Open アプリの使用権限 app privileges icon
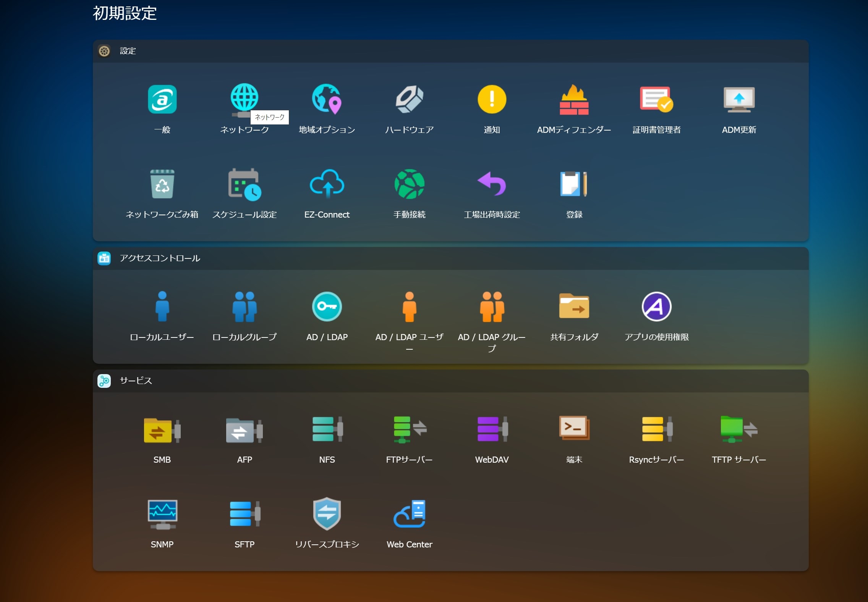The image size is (868, 602). click(656, 307)
